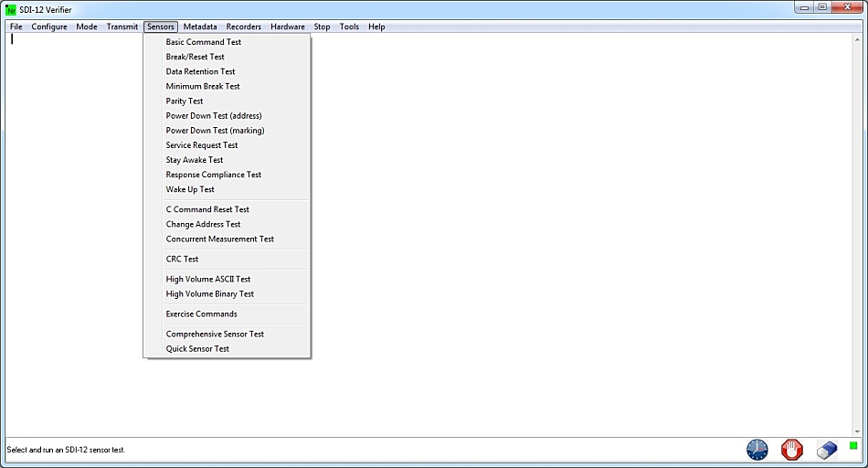Click the scrollbar down arrow
This screenshot has width=868, height=468.
click(857, 431)
